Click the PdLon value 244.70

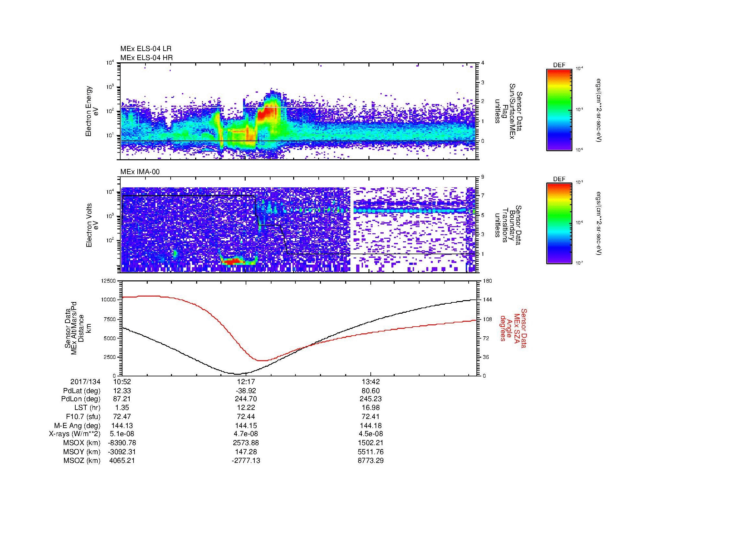(x=246, y=399)
